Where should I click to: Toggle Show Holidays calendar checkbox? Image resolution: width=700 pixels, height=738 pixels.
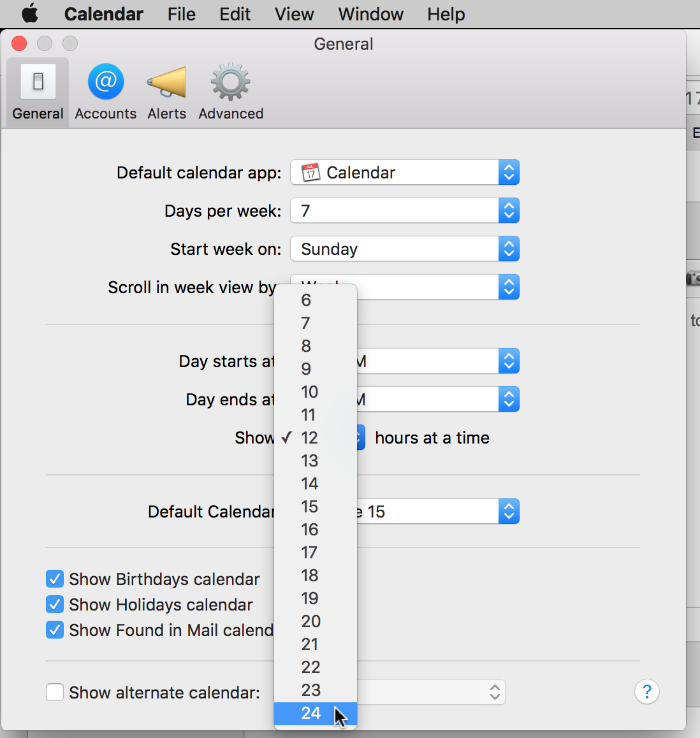(x=55, y=604)
